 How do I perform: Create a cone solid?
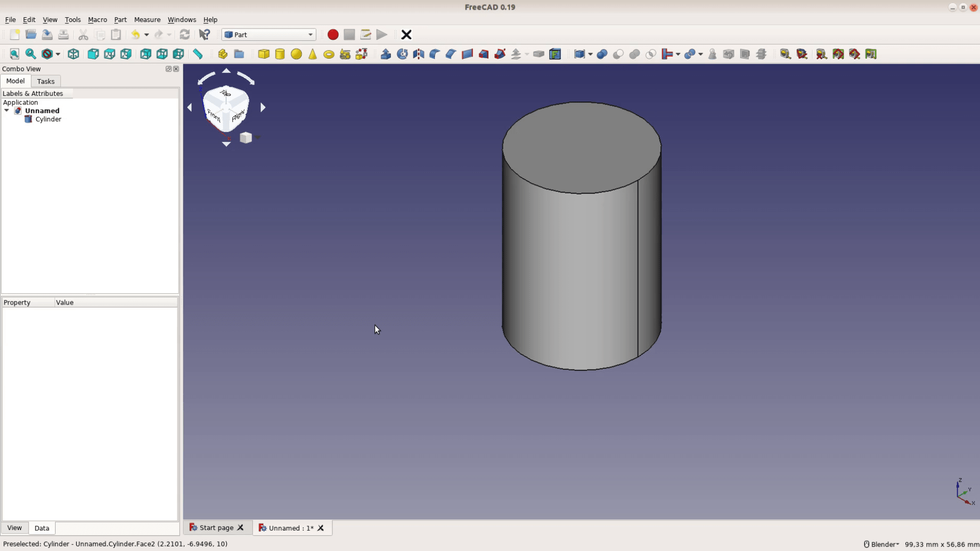click(312, 54)
